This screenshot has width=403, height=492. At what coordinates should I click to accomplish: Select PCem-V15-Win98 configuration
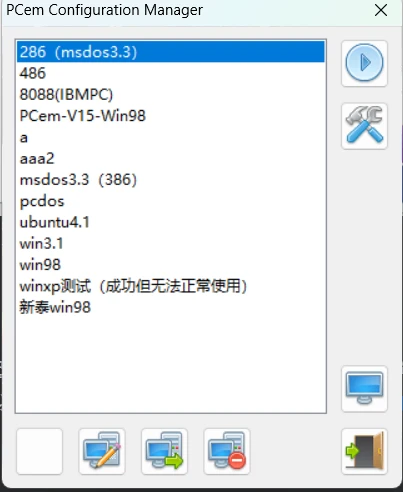click(171, 116)
